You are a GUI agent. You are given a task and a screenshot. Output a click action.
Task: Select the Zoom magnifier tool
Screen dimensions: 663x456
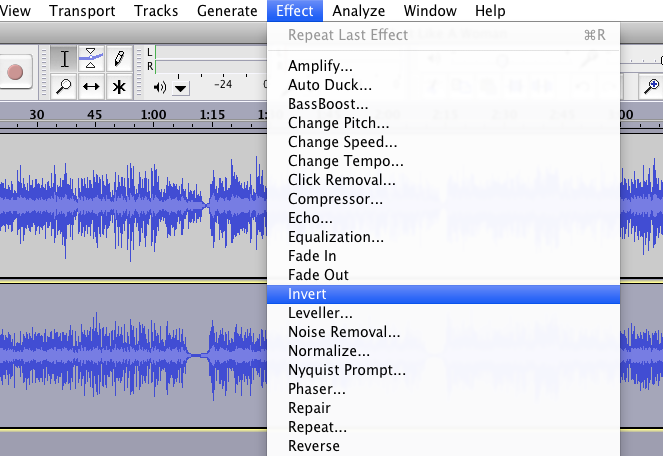coord(64,86)
